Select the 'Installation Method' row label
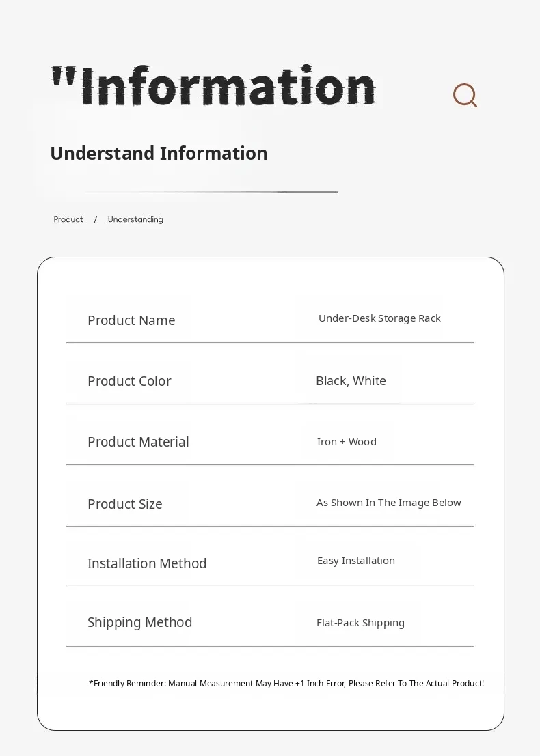 pos(147,563)
